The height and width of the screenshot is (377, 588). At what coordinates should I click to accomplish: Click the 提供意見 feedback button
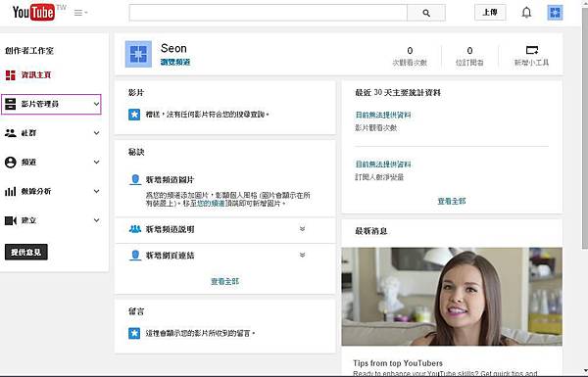click(26, 253)
